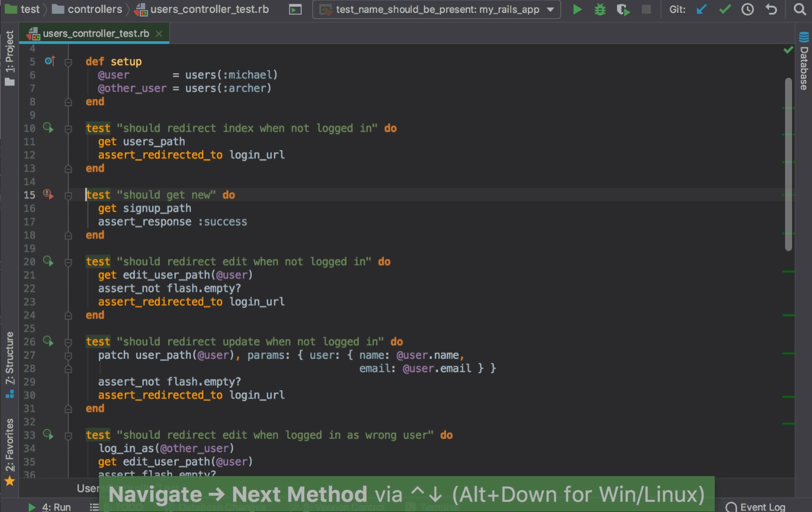The height and width of the screenshot is (512, 812).
Task: Run test gutter icon on line 26
Action: [x=48, y=341]
